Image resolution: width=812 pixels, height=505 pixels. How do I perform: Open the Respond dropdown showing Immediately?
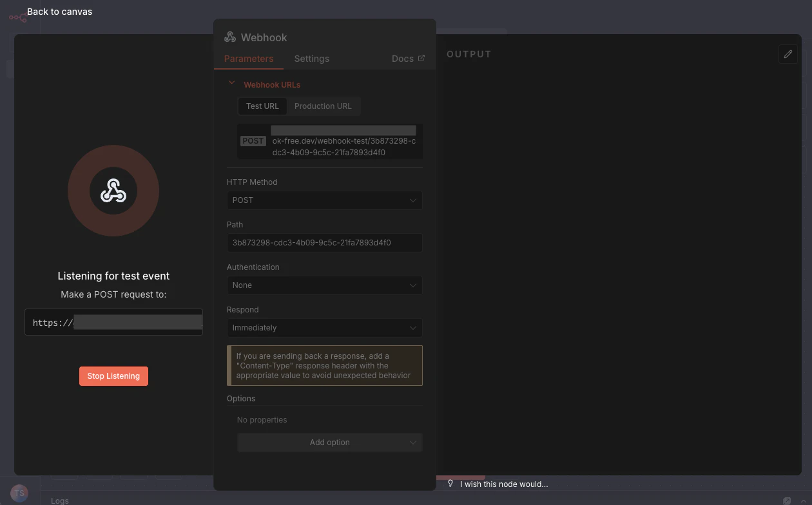(325, 328)
